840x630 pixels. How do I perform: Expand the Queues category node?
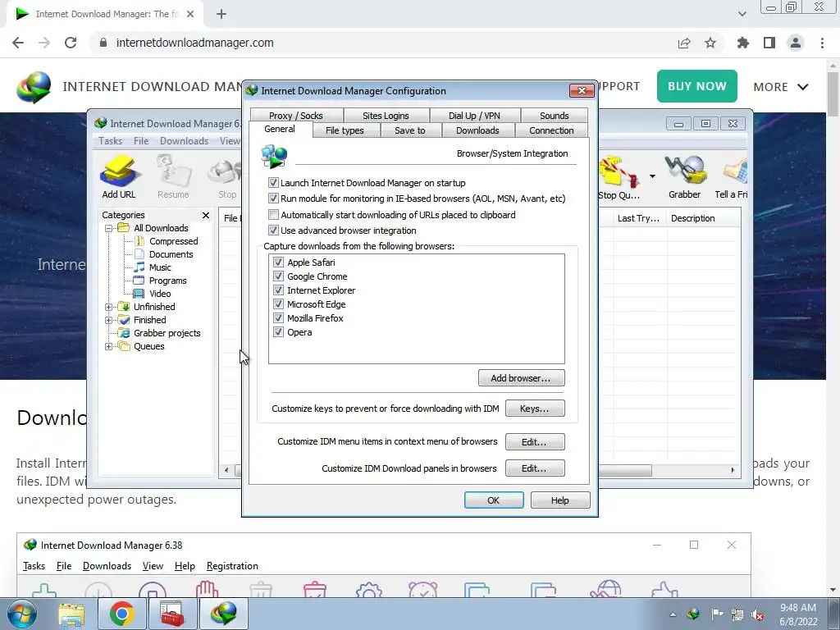pyautogui.click(x=109, y=346)
